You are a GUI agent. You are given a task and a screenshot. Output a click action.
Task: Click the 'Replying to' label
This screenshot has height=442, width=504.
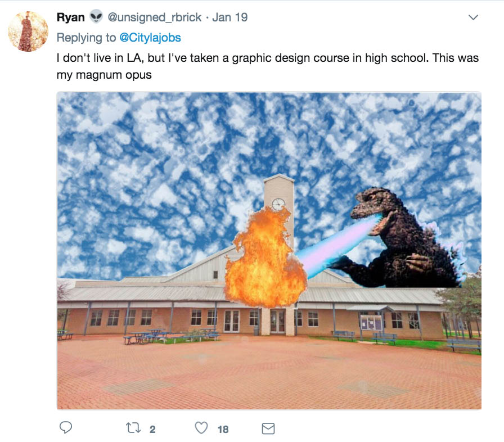86,38
